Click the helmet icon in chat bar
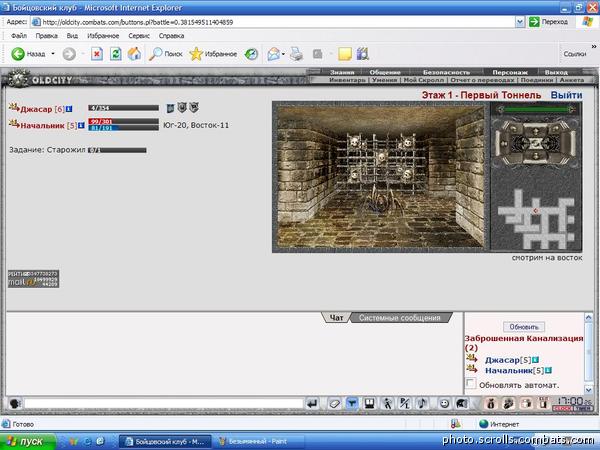 pyautogui.click(x=462, y=403)
